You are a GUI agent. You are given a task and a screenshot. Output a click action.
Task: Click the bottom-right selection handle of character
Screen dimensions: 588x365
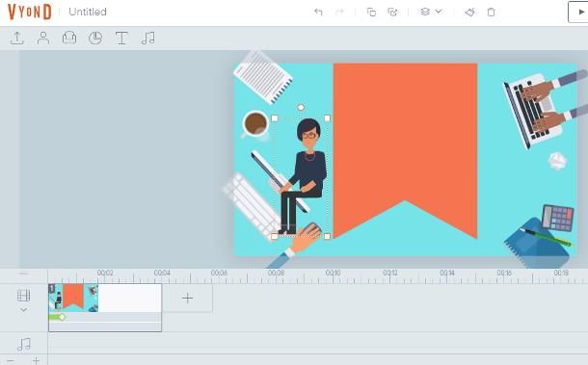click(x=327, y=237)
